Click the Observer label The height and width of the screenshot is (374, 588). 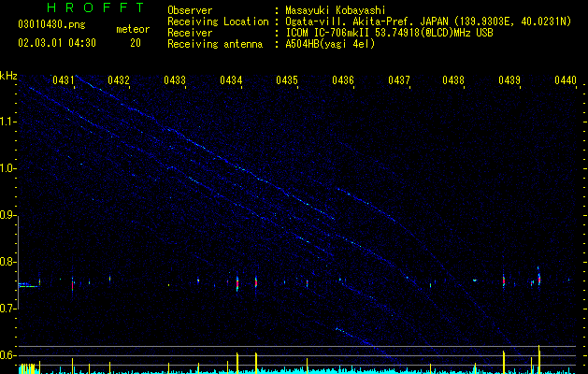point(190,10)
